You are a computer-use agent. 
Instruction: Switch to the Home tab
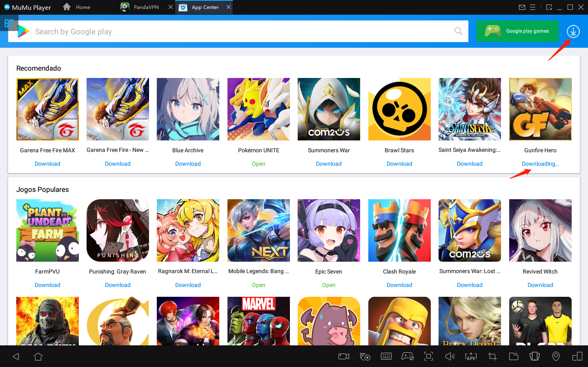[82, 7]
